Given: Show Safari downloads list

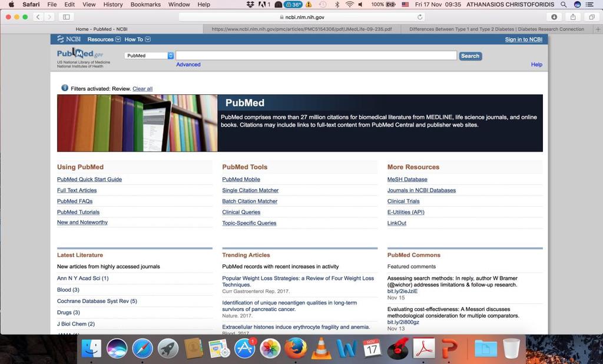Looking at the screenshot, I should click(554, 17).
